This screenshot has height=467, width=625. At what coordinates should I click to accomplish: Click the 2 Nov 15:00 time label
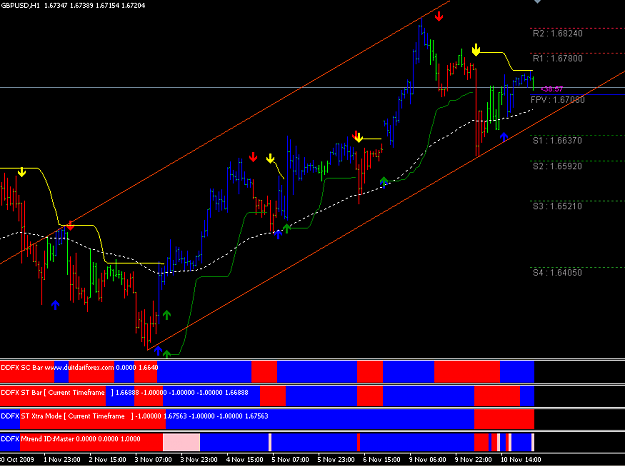tap(108, 460)
